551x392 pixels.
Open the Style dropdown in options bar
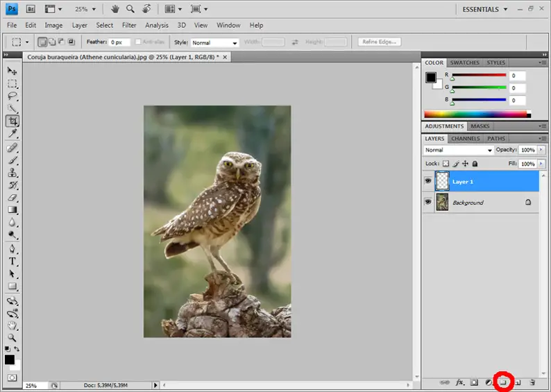215,42
